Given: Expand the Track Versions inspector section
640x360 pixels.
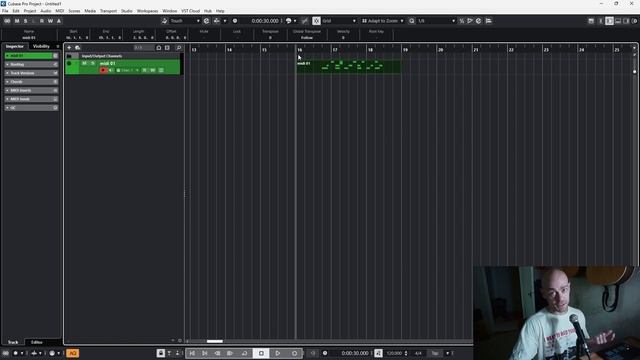Looking at the screenshot, I should click(x=31, y=73).
